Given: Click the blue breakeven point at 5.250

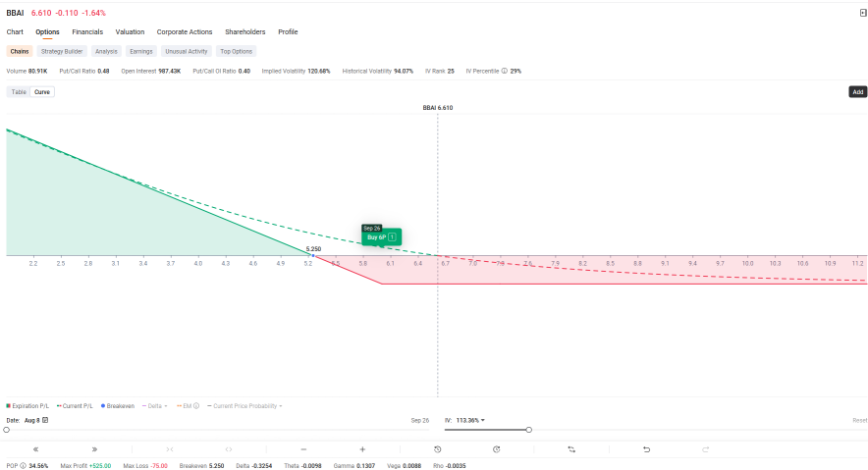Looking at the screenshot, I should point(313,255).
